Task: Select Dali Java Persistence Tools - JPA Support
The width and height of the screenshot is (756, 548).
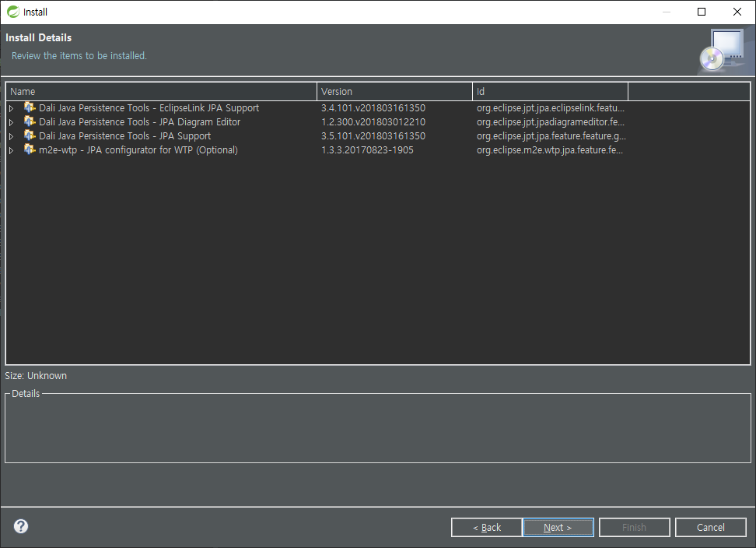Action: (125, 136)
